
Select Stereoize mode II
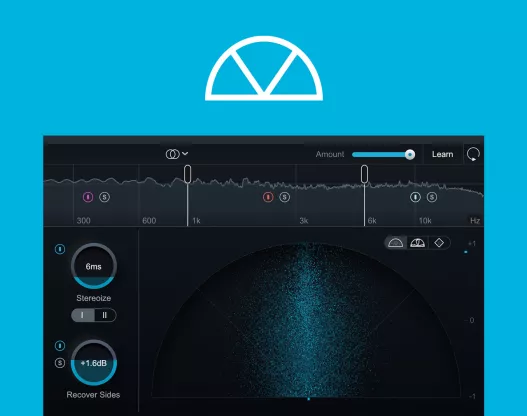tap(105, 315)
